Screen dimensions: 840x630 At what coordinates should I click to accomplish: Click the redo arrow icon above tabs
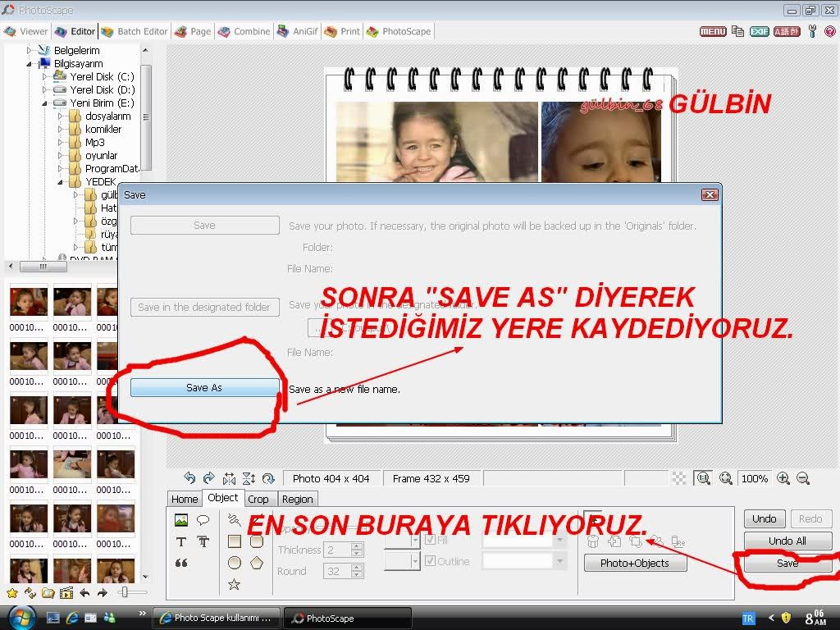tap(209, 478)
